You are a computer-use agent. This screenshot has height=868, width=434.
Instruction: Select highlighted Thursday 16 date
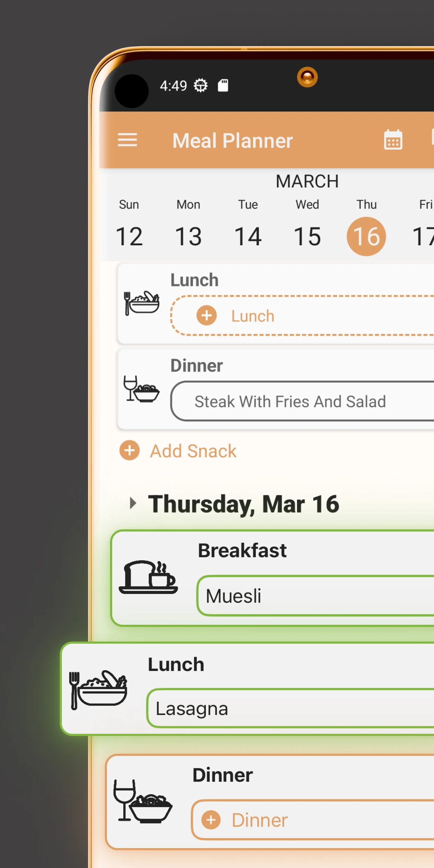tap(366, 236)
